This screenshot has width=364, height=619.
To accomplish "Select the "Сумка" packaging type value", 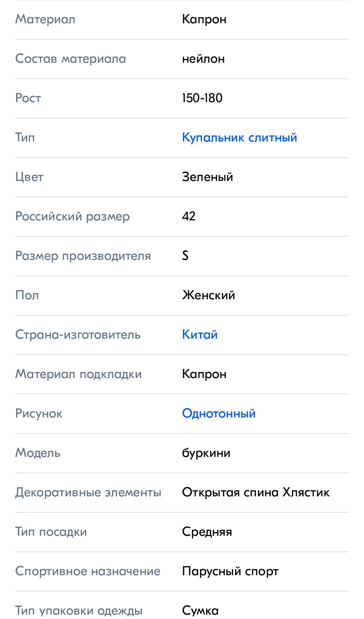I will pos(200,610).
